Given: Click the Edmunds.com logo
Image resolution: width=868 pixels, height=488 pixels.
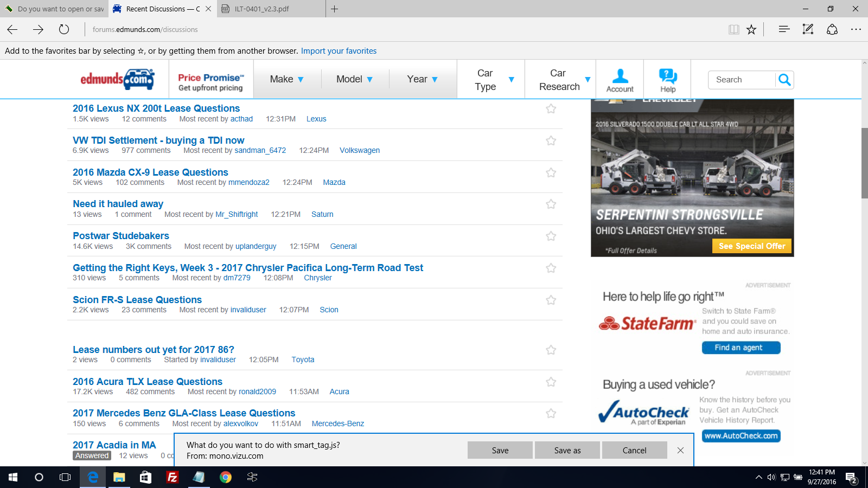Looking at the screenshot, I should (118, 79).
